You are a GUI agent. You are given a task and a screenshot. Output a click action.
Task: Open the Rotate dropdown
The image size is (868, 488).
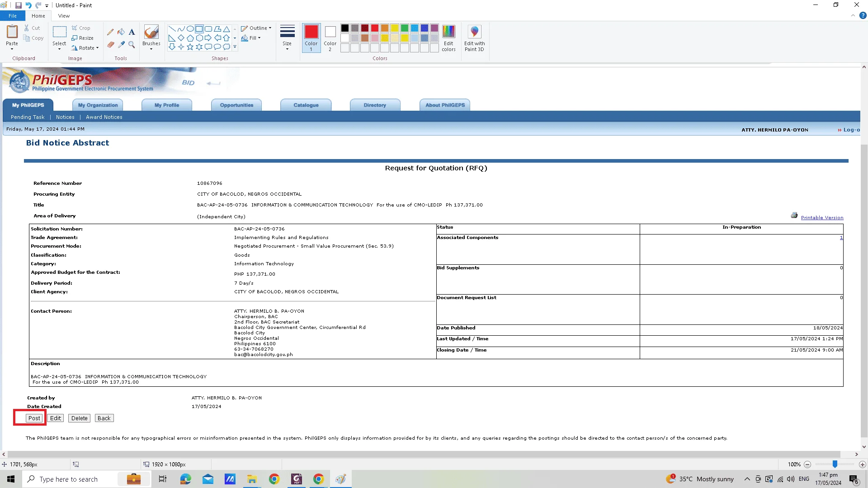(85, 48)
